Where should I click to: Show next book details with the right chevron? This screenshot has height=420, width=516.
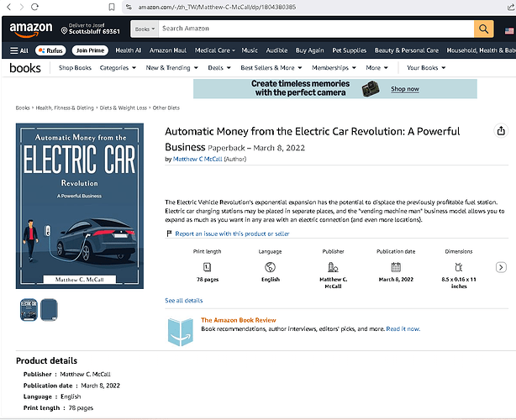click(x=501, y=267)
